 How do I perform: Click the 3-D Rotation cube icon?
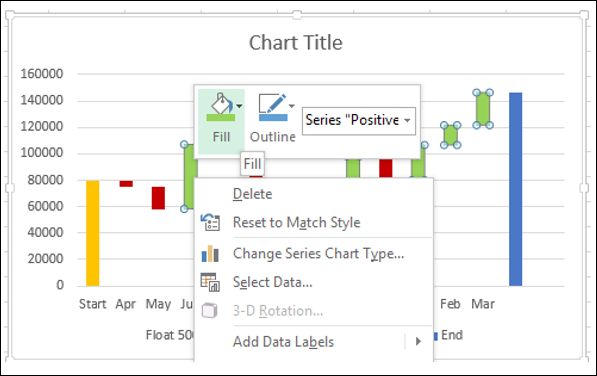coord(209,311)
